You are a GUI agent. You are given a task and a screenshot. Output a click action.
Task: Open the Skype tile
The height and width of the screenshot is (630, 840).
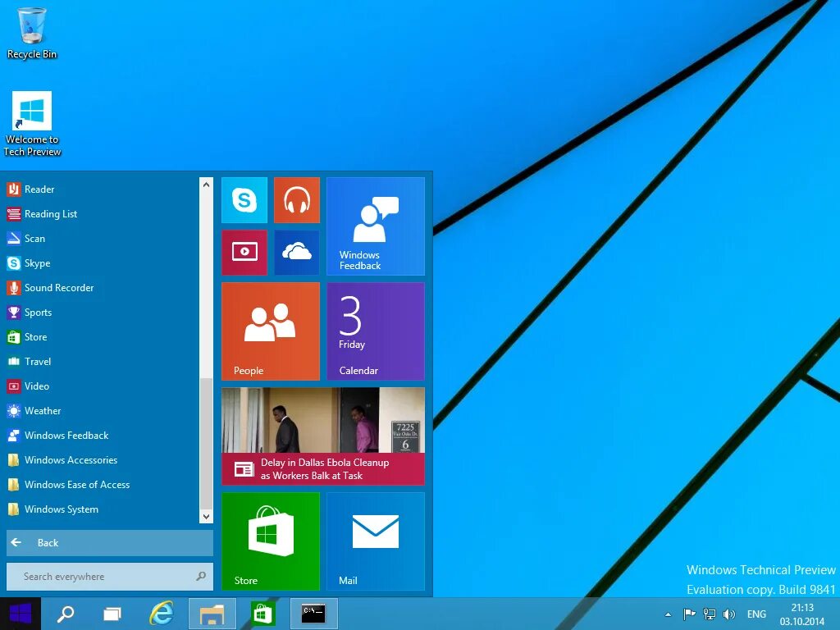(244, 200)
